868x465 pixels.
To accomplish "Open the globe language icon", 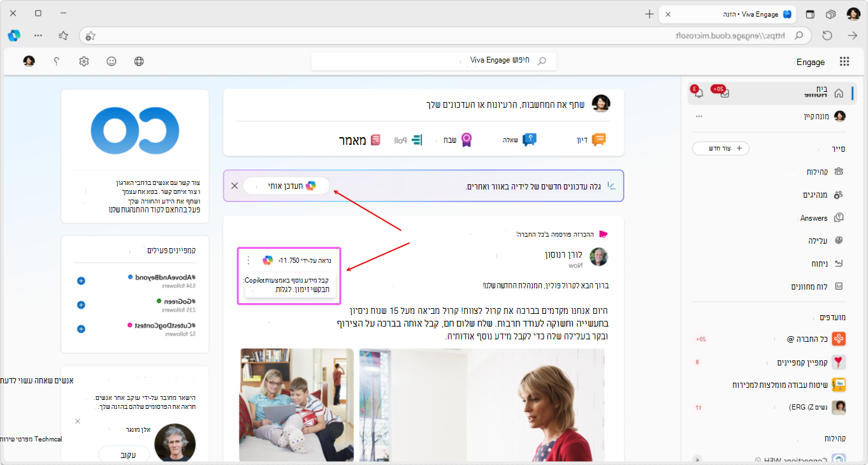I will 139,61.
